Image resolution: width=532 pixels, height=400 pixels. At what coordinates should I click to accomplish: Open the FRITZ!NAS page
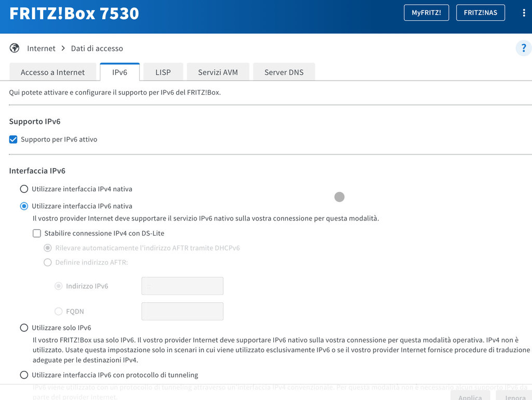click(x=481, y=12)
